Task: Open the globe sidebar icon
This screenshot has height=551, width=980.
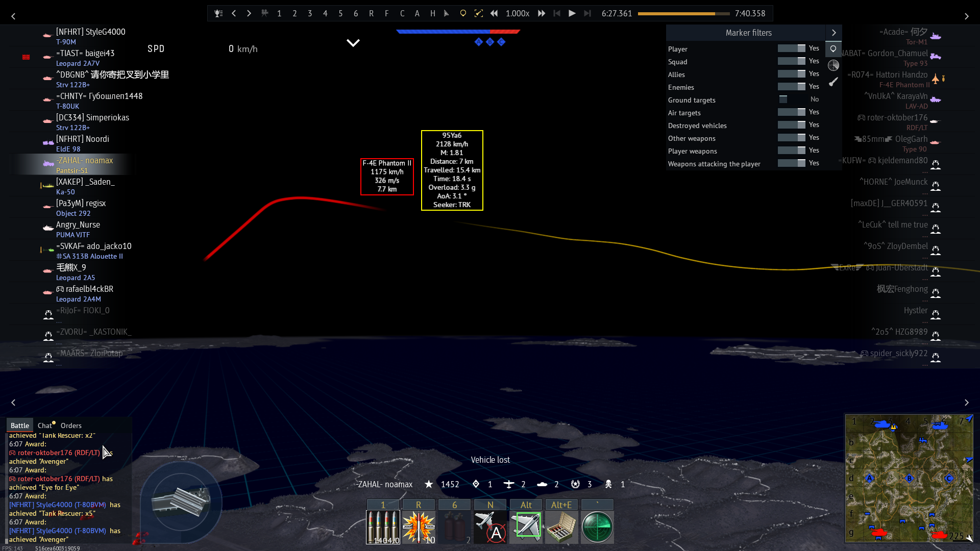Action: click(834, 65)
